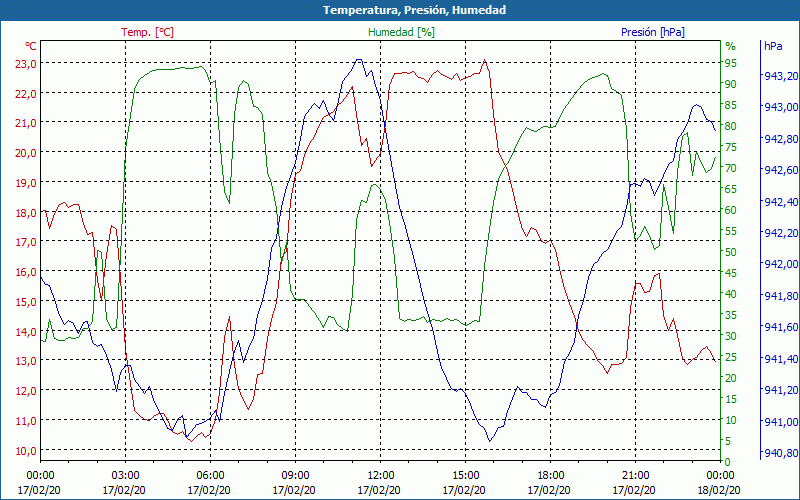Screen dimensions: 800x500
Task: Click time label '00:00' above date 17/02/20
Action: point(40,476)
